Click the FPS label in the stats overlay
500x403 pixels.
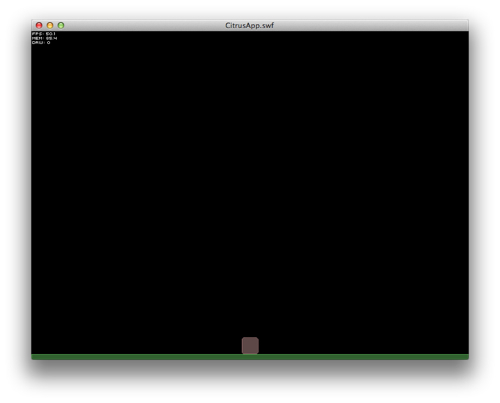[38, 34]
